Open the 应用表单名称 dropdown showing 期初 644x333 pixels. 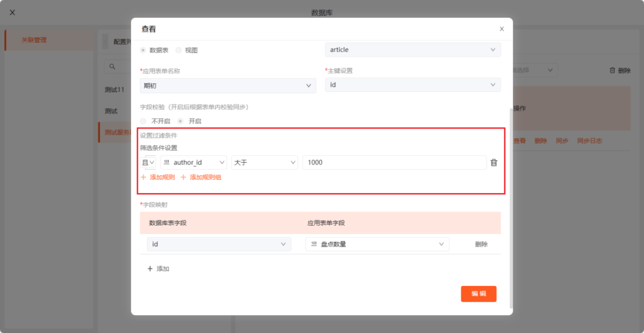[228, 85]
